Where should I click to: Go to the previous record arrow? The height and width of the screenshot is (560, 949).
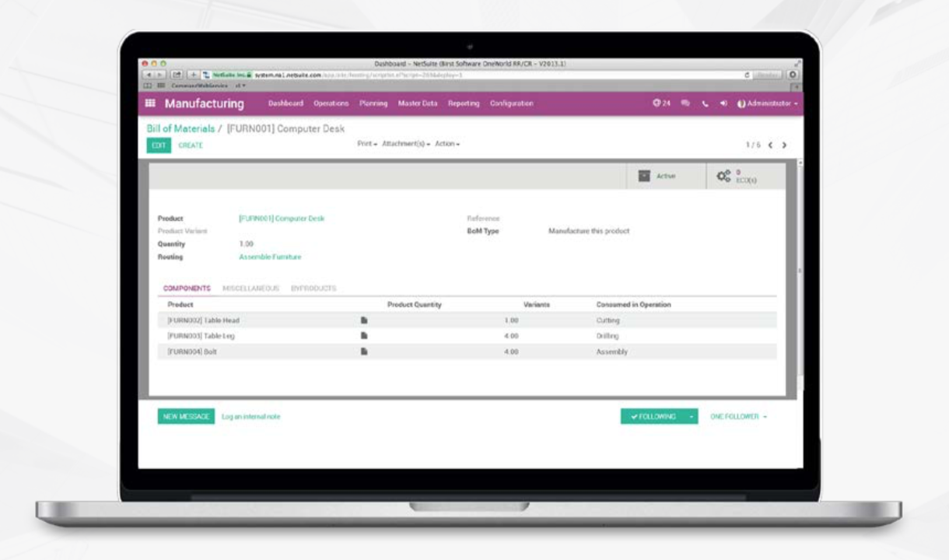coord(770,145)
